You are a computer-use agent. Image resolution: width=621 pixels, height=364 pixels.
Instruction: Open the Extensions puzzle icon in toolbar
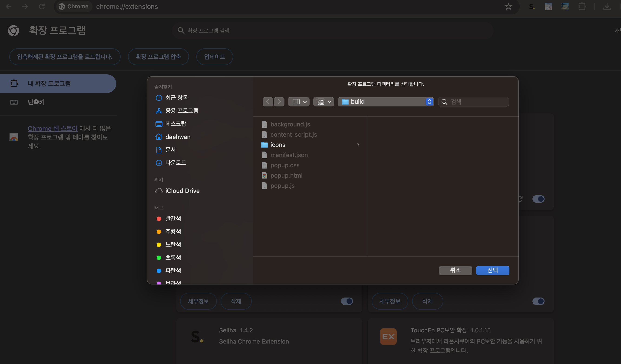[x=582, y=7]
